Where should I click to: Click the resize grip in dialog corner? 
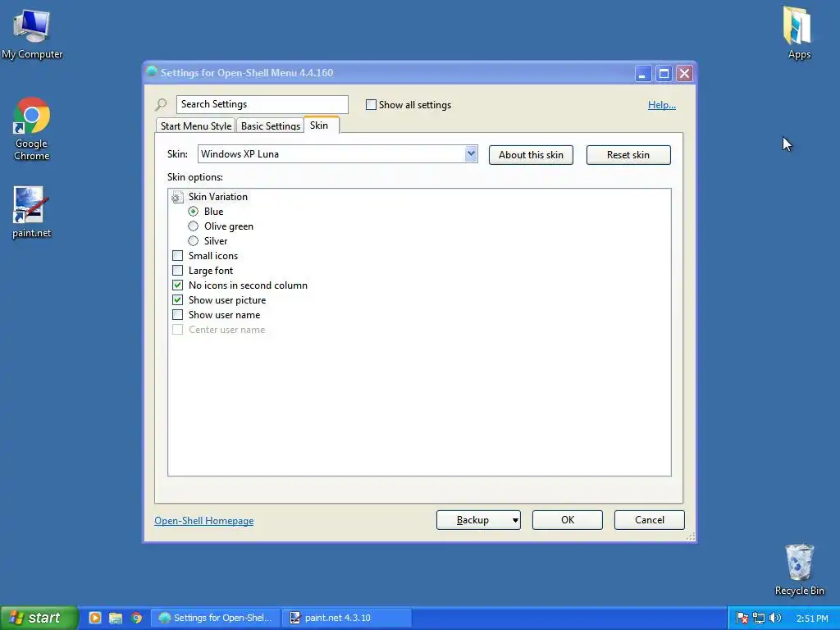(x=691, y=536)
